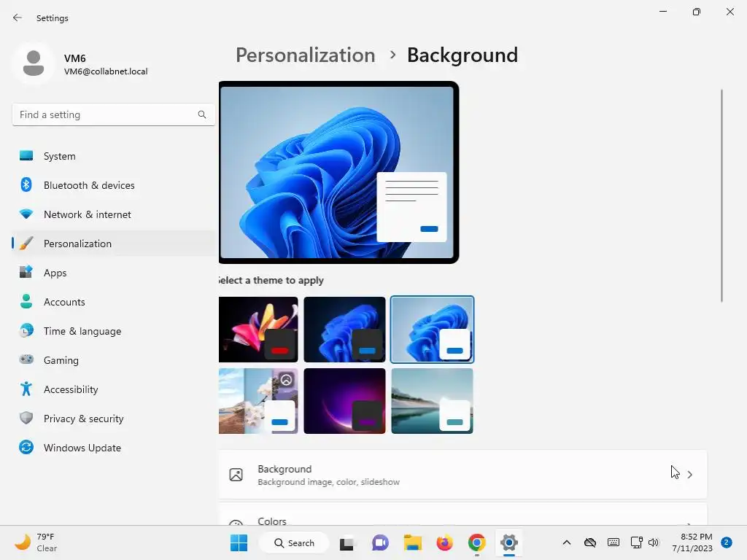The height and width of the screenshot is (560, 747).
Task: Open Task View from the taskbar
Action: (x=347, y=542)
